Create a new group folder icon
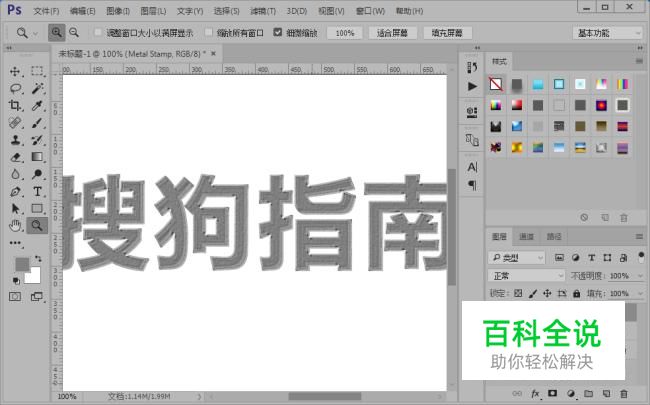 pos(588,393)
